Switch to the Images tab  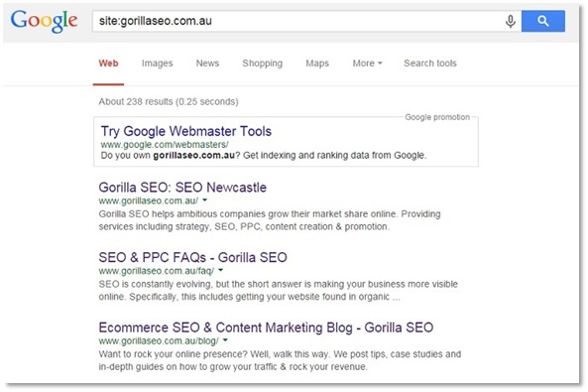click(157, 64)
